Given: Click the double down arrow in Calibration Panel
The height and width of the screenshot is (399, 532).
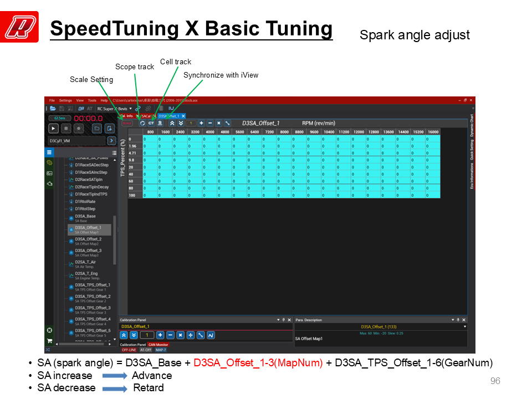Looking at the screenshot, I should (x=134, y=335).
